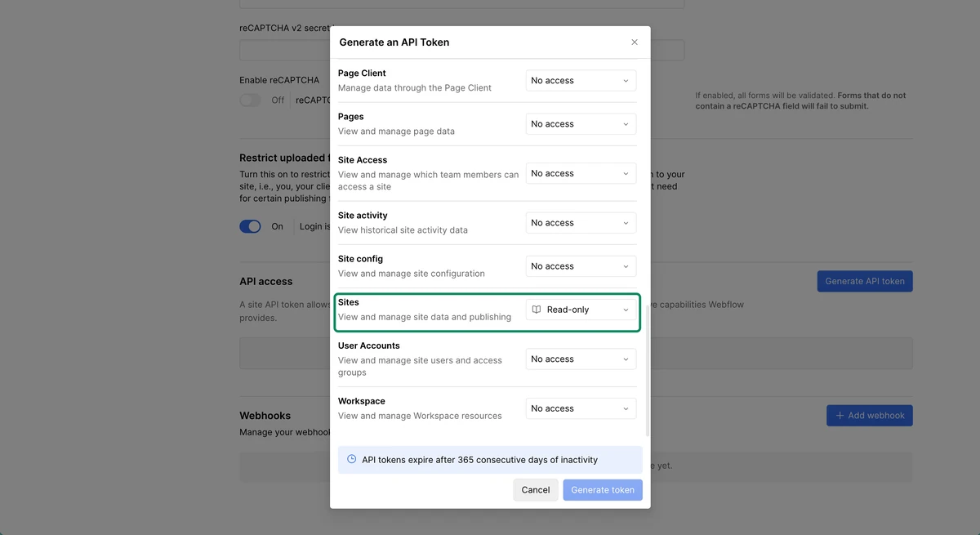
Task: Click the Workspace label
Action: [362, 401]
